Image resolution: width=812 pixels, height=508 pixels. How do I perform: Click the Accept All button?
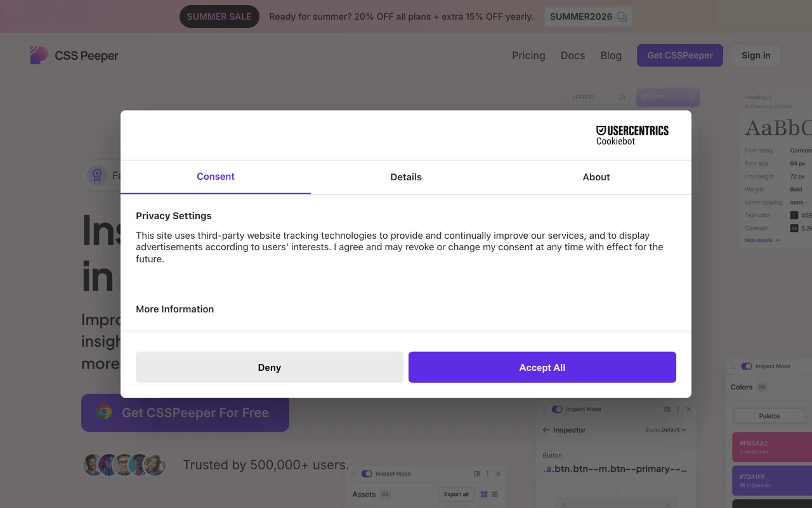(542, 367)
